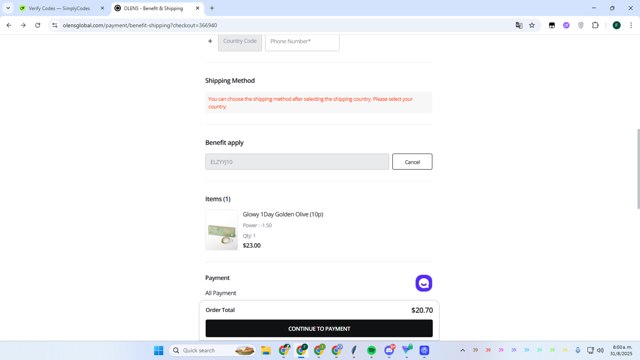This screenshot has height=360, width=640.
Task: Open the grey shield extension icon
Action: coord(581,25)
